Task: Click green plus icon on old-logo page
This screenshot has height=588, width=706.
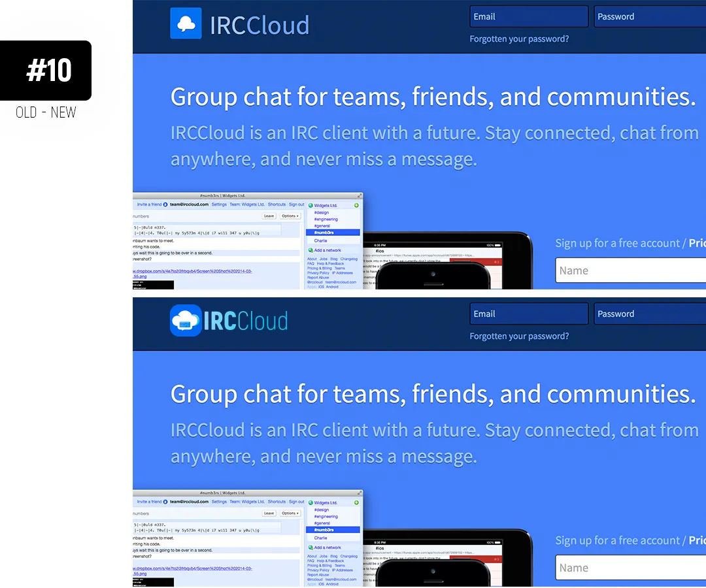Action: 356,205
